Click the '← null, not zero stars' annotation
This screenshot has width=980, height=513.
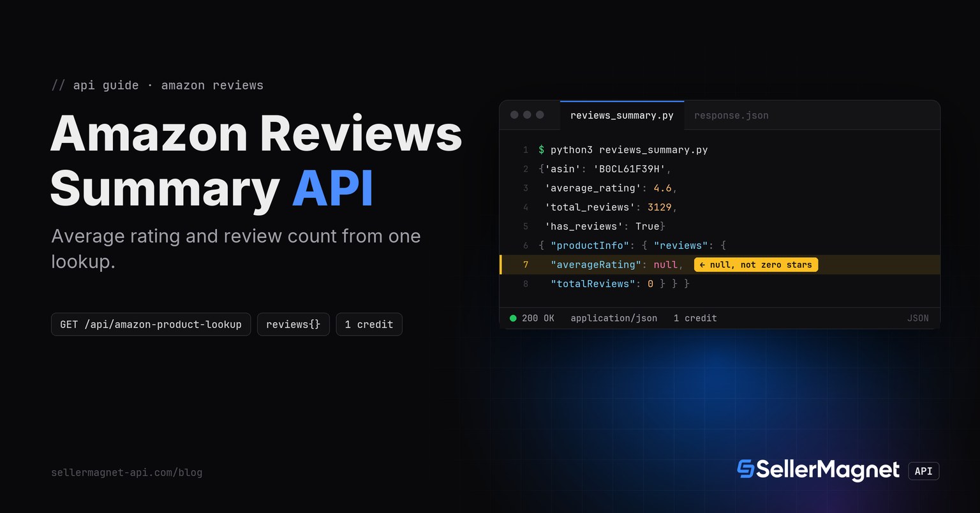point(756,264)
